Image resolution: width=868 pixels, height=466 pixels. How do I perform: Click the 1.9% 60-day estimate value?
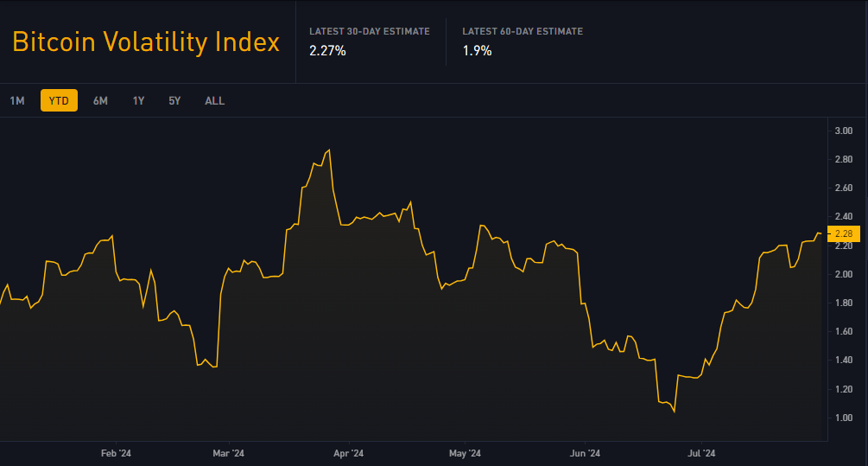[x=477, y=51]
